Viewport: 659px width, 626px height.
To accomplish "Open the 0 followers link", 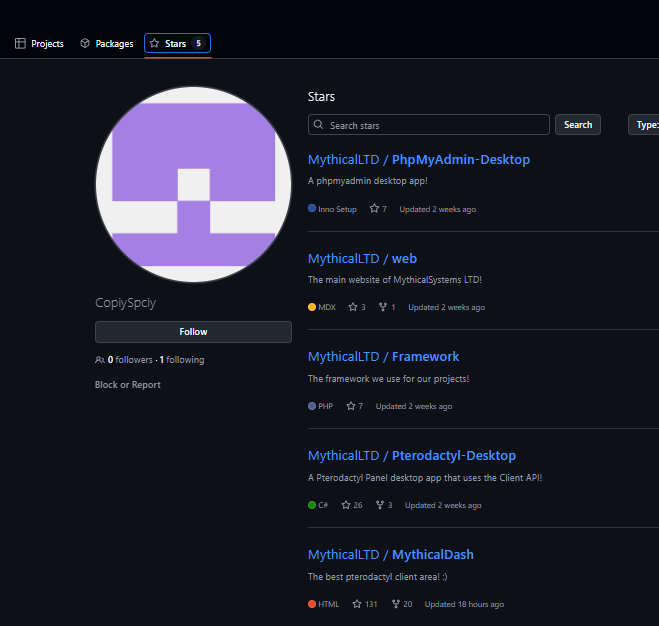I will coord(130,360).
